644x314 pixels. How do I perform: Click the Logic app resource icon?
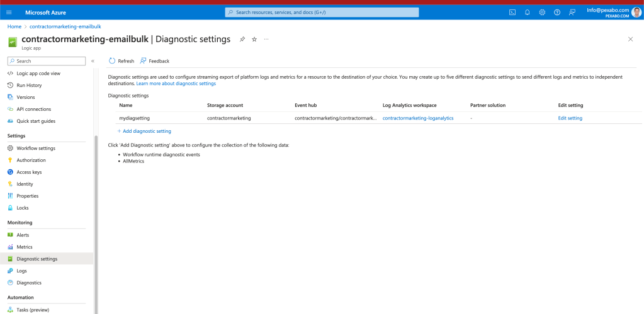13,42
